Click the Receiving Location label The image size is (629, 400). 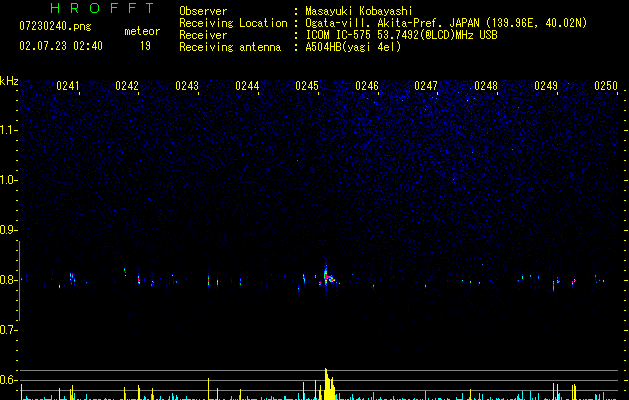click(233, 23)
